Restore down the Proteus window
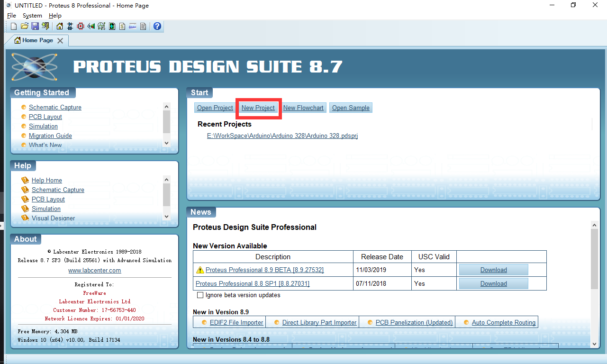 pos(573,5)
